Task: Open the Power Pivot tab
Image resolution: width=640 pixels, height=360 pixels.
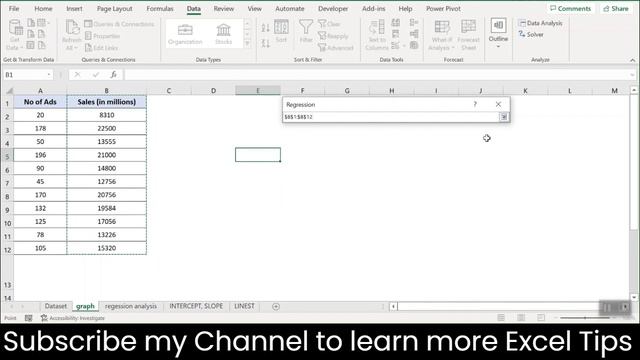Action: click(443, 9)
